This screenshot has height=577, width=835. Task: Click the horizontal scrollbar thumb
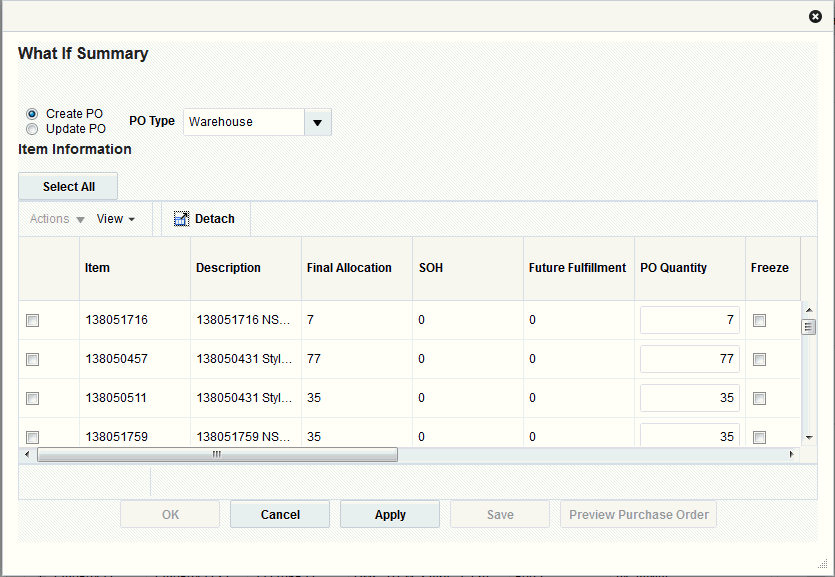point(216,454)
